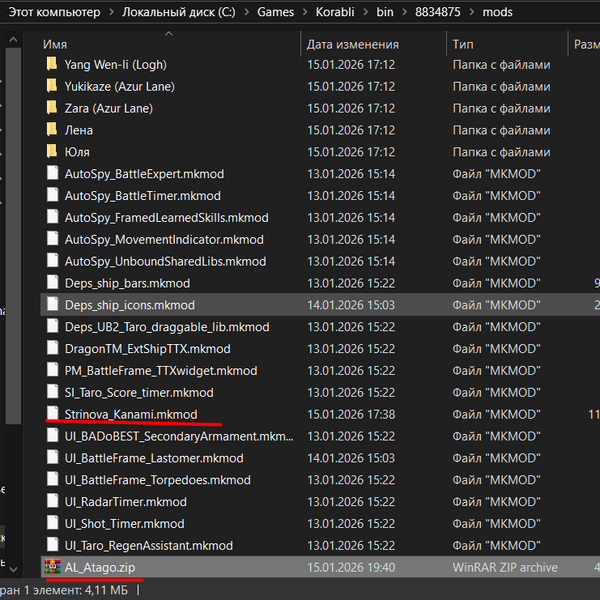Click the Тип column header

tap(463, 45)
